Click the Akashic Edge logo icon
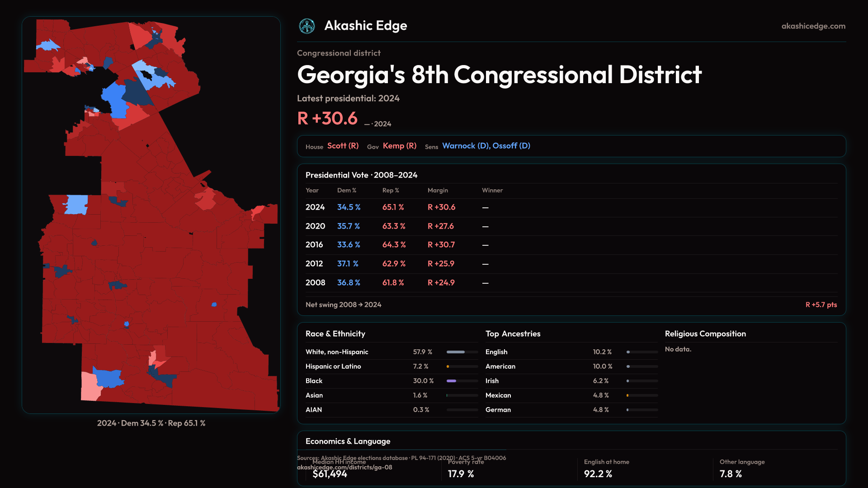The image size is (868, 488). [x=307, y=26]
